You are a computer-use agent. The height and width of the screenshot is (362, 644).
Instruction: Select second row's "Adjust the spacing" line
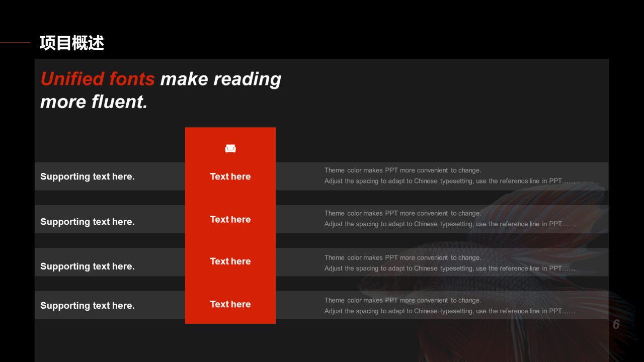[x=450, y=224]
